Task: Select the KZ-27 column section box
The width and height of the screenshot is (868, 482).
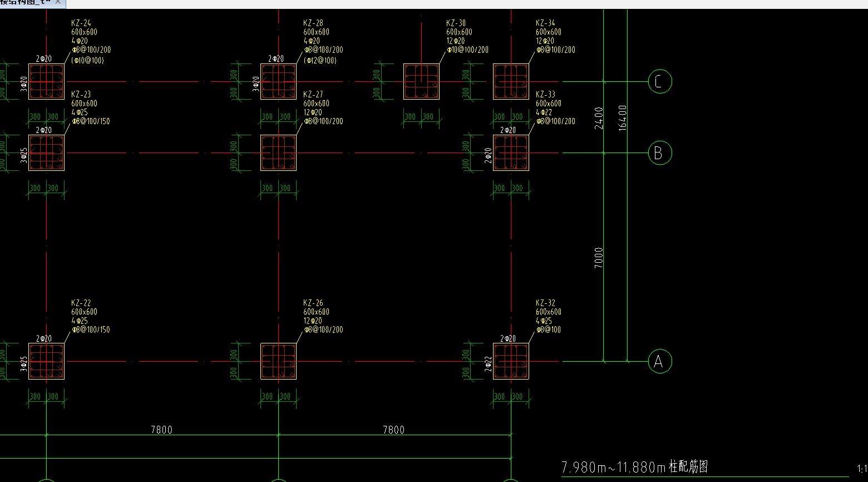Action: [x=279, y=153]
